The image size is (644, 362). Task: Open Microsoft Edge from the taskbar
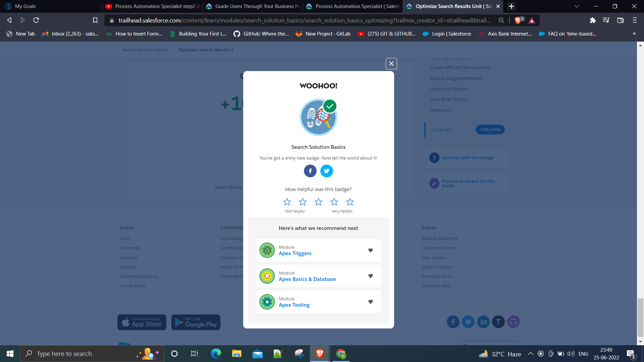coord(216,354)
